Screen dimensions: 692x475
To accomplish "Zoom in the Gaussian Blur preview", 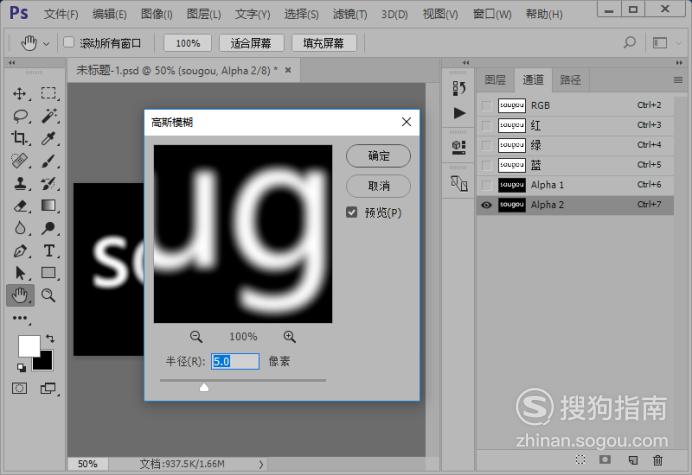I will tap(290, 337).
